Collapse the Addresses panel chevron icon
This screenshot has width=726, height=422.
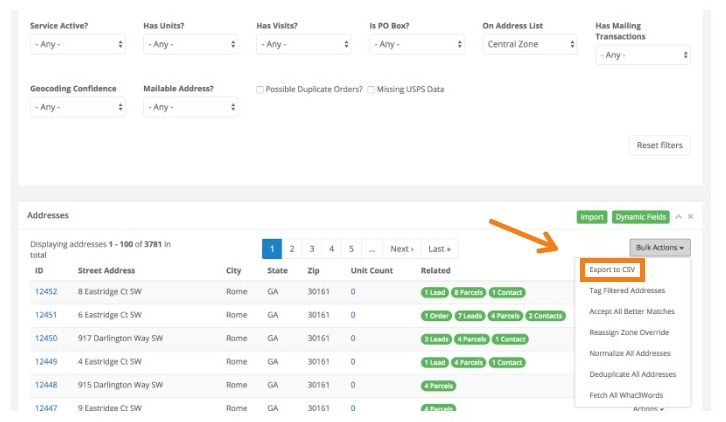point(678,216)
